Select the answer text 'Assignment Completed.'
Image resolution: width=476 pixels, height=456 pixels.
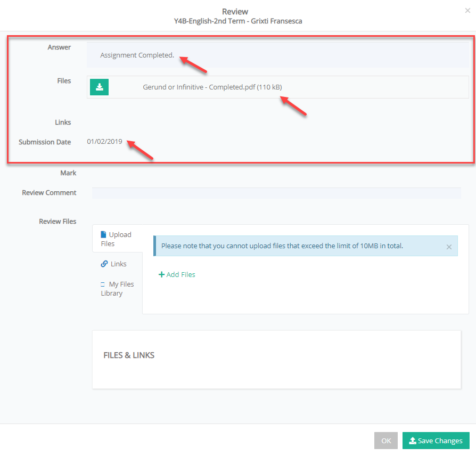[x=137, y=55]
